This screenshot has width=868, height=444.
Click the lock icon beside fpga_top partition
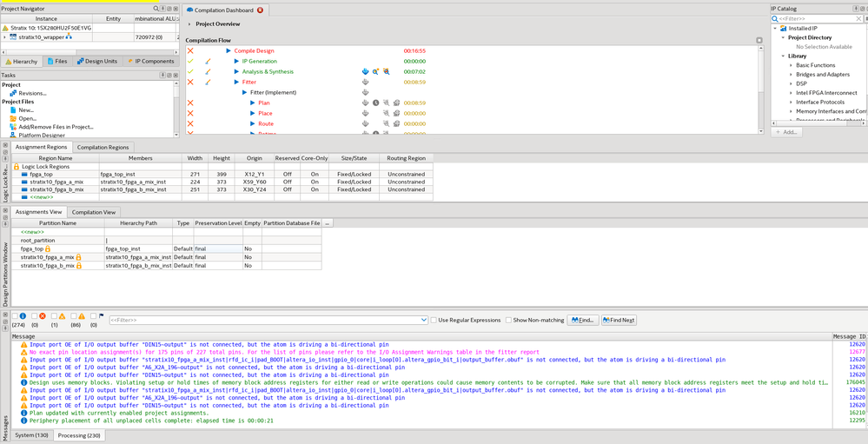tap(48, 249)
